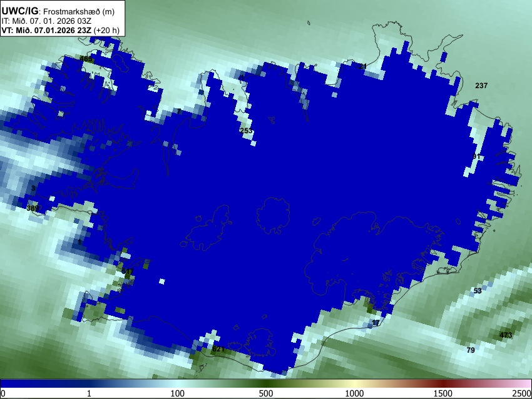Image resolution: width=532 pixels, height=399 pixels.
Task: Click the 91 value on east coast
Action: pos(476,156)
